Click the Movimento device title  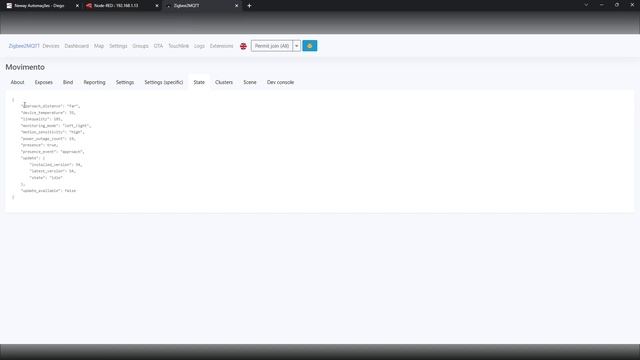[25, 67]
